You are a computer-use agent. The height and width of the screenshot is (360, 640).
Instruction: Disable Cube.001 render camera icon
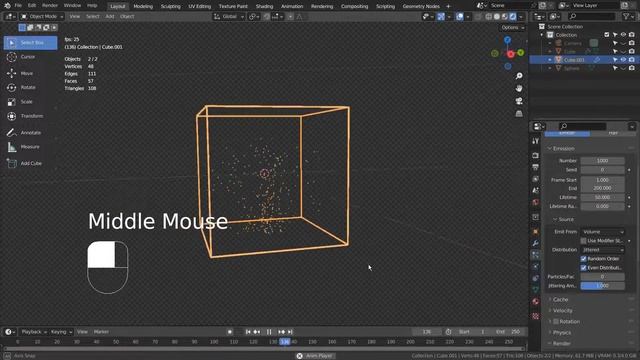632,60
